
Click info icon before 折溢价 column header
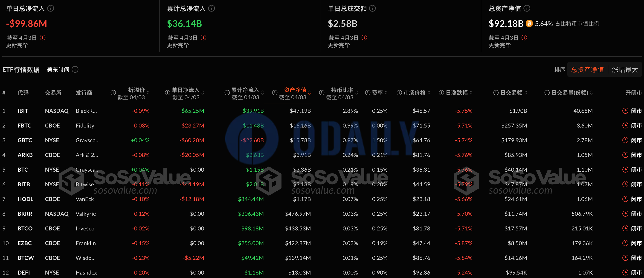(113, 93)
